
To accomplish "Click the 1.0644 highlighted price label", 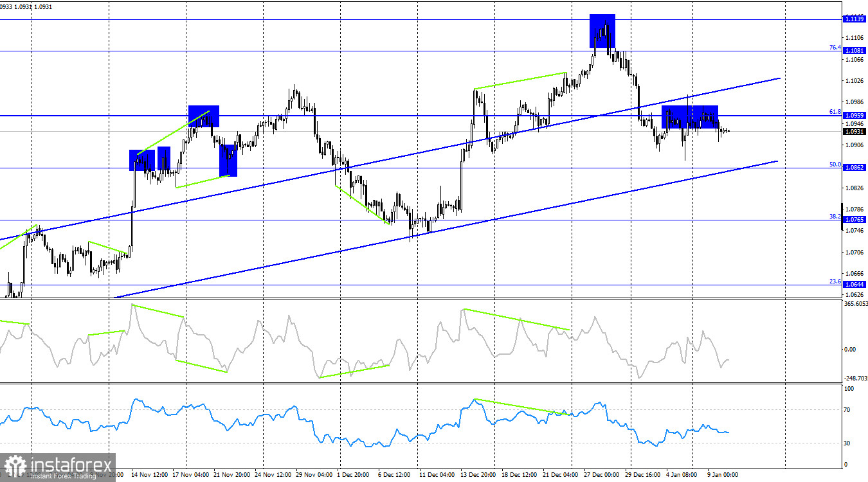I will click(854, 284).
